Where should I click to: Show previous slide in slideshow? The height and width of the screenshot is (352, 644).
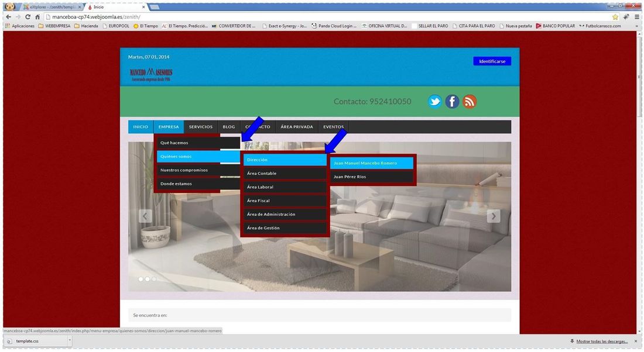pyautogui.click(x=145, y=216)
